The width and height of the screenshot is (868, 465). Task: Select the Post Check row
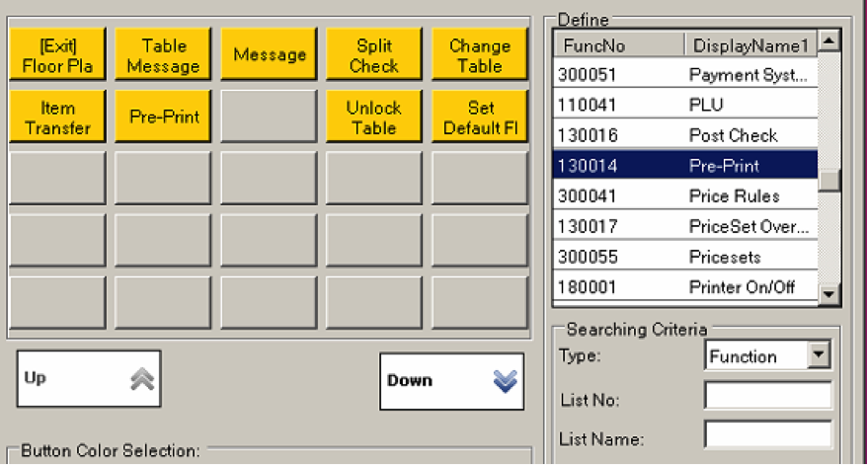point(686,135)
